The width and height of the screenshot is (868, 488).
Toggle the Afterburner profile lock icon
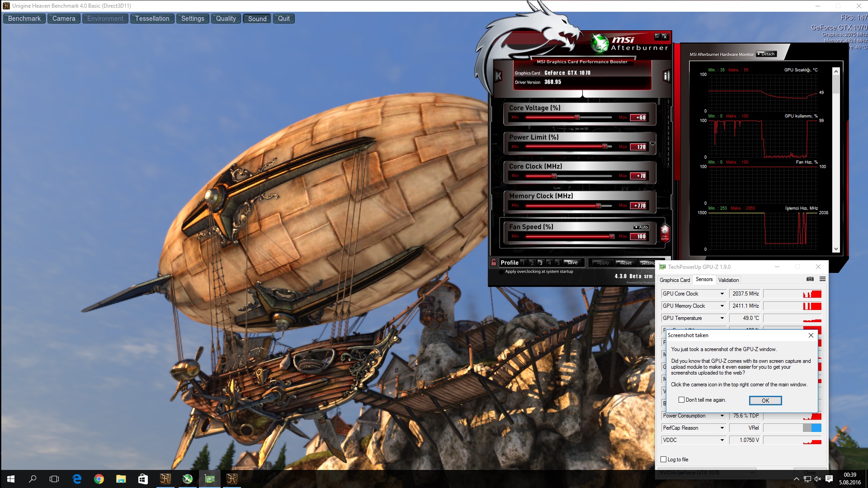point(494,262)
